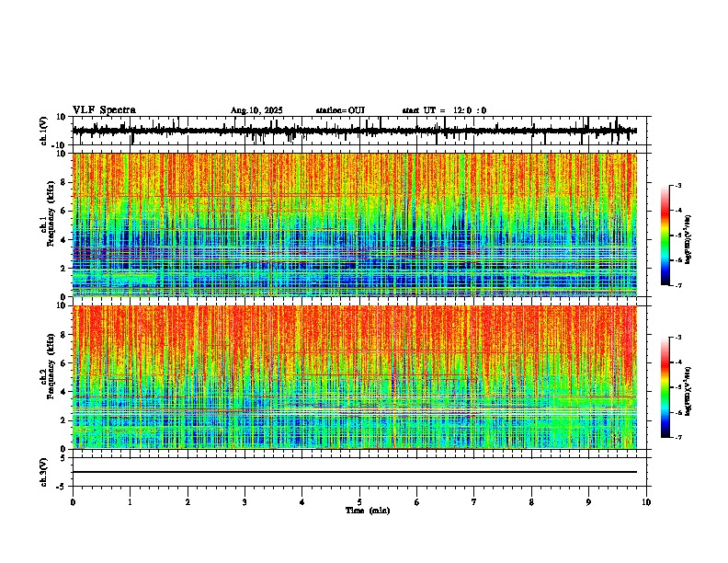
Task: Click time axis tick label "1"
Action: click(130, 502)
